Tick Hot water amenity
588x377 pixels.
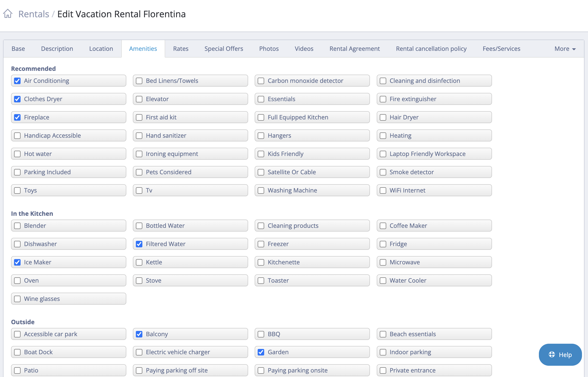[x=17, y=154]
